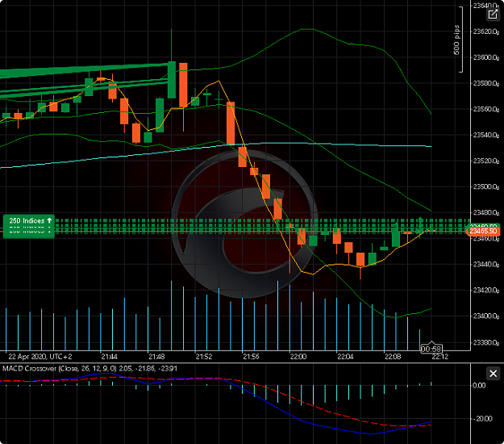This screenshot has width=504, height=444.
Task: Click the 22:00 time axis label
Action: coord(298,357)
